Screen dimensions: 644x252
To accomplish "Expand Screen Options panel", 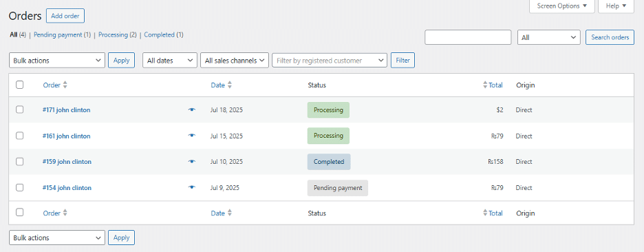I will pos(562,6).
